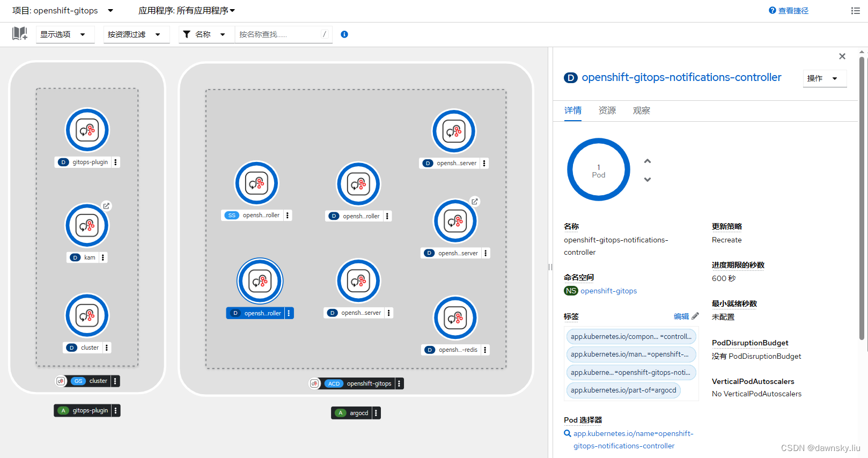
Task: Open kebab menu of gitops-plugin application
Action: (x=116, y=410)
